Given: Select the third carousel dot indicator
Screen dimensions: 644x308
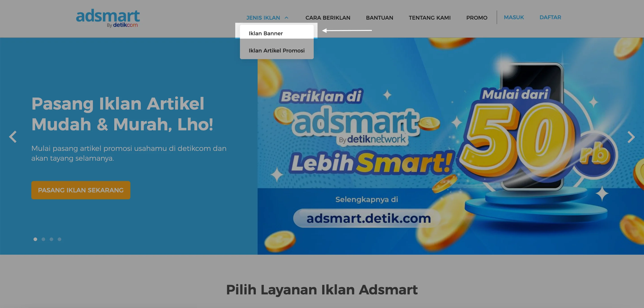Looking at the screenshot, I should tap(51, 239).
